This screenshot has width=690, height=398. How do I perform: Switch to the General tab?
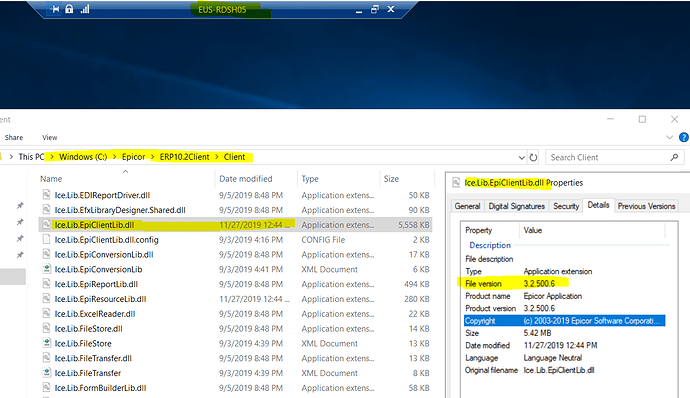coord(467,206)
